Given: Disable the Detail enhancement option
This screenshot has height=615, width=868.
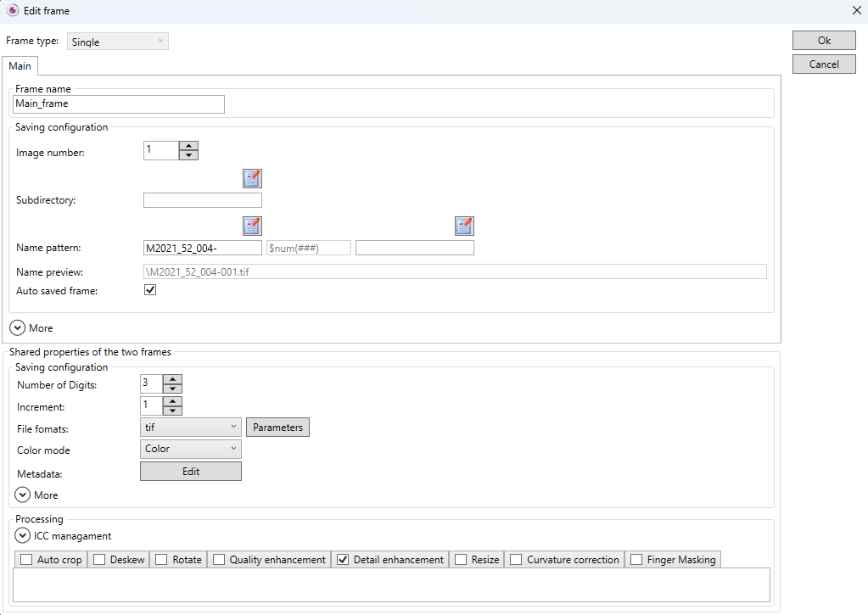Looking at the screenshot, I should 344,559.
